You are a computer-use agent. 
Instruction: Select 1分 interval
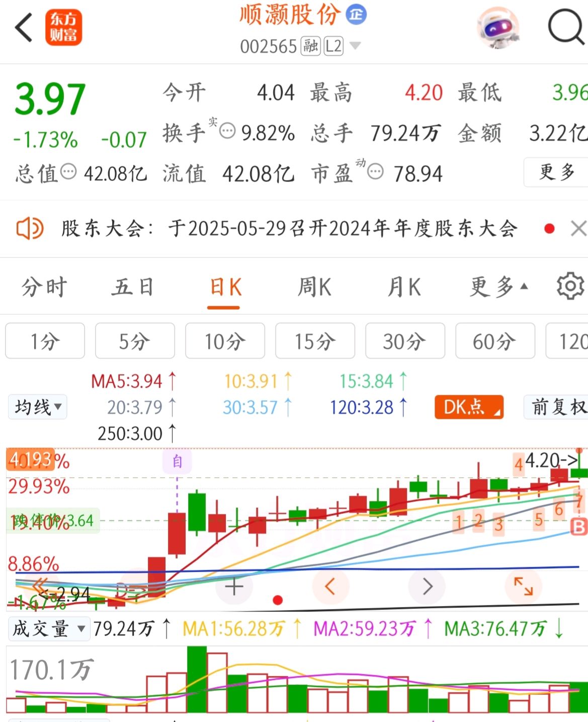[x=45, y=341]
